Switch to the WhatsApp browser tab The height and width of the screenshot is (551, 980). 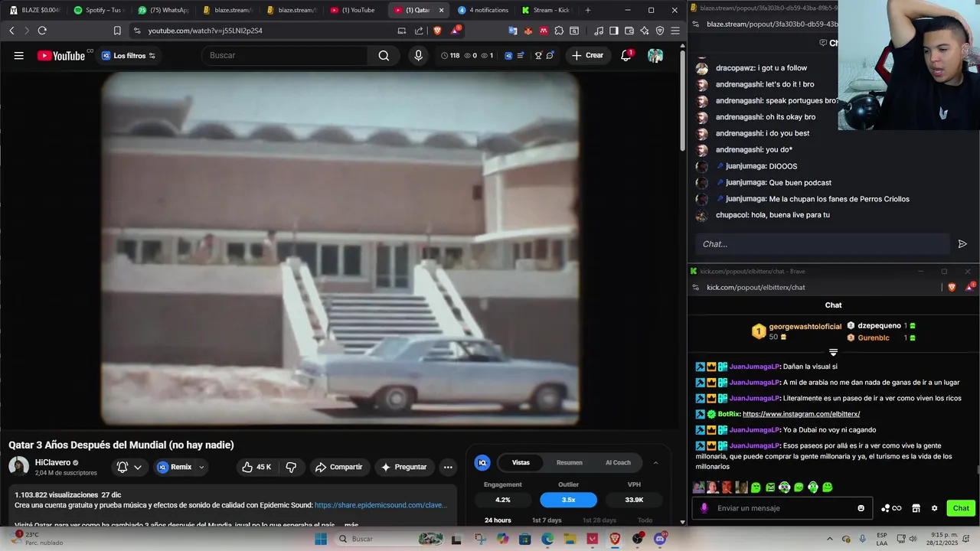(163, 10)
